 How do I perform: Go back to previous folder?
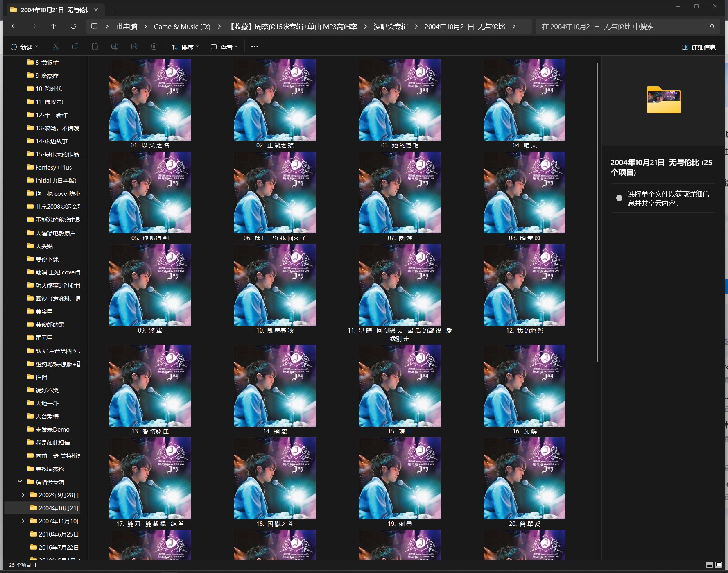[x=14, y=26]
